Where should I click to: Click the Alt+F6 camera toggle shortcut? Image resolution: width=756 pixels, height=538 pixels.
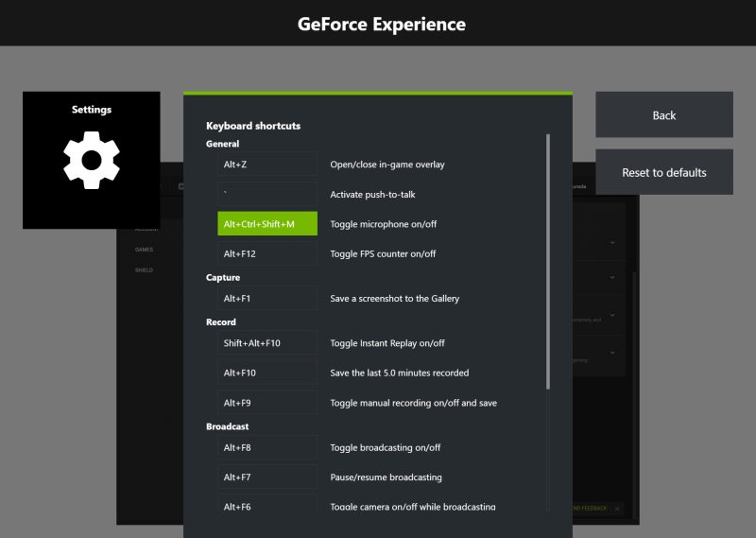click(x=267, y=503)
